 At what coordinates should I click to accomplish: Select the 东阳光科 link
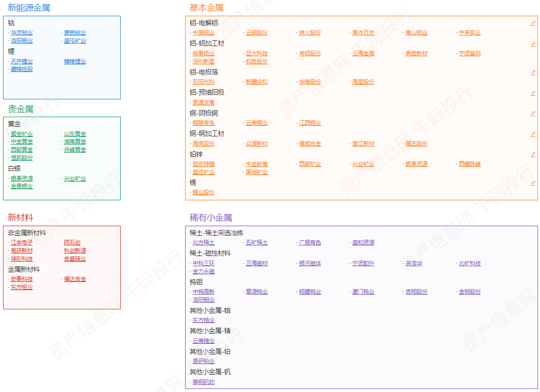[203, 82]
